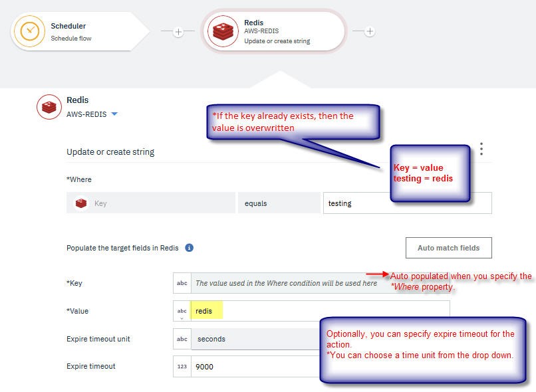Select the Redis Update or create string node
Image resolution: width=536 pixels, height=392 pixels.
(x=274, y=31)
